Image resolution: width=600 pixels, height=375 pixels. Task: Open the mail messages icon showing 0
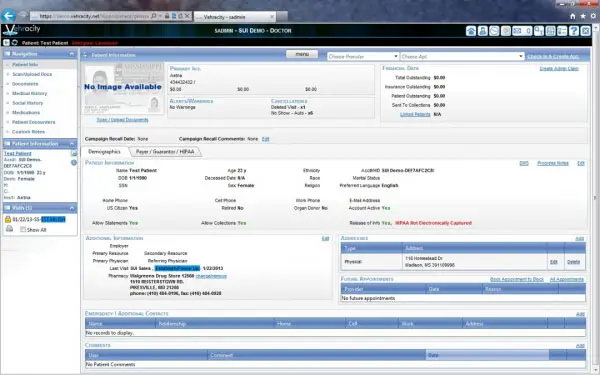click(522, 31)
